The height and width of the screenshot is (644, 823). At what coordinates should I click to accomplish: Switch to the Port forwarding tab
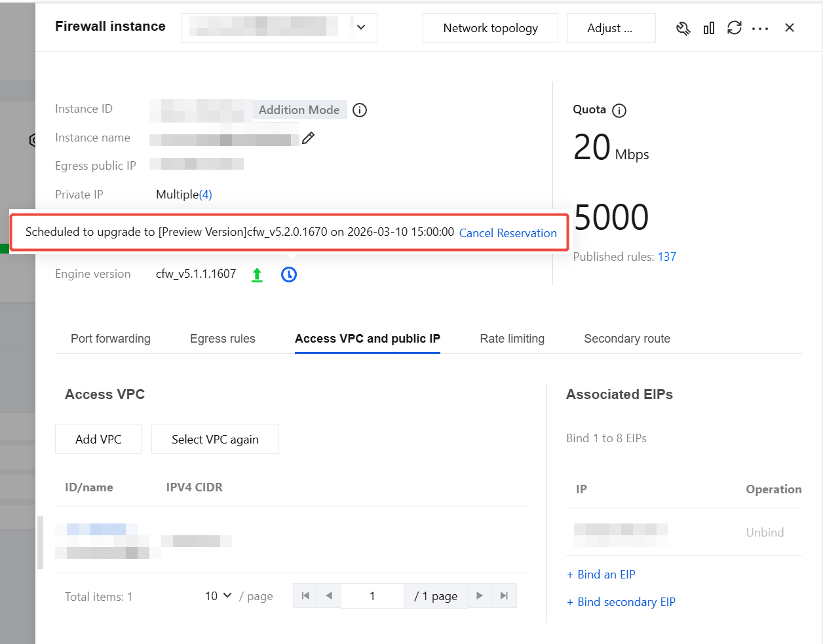tap(111, 339)
